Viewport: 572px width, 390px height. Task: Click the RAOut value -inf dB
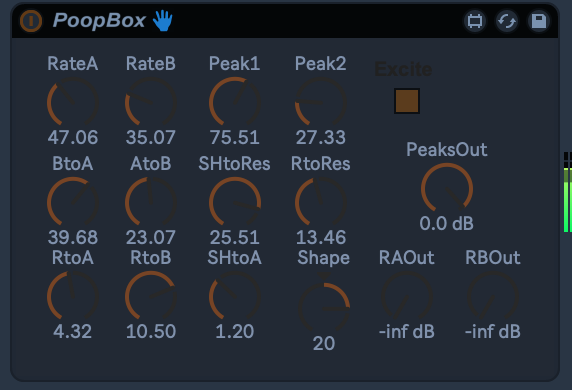[x=407, y=332]
